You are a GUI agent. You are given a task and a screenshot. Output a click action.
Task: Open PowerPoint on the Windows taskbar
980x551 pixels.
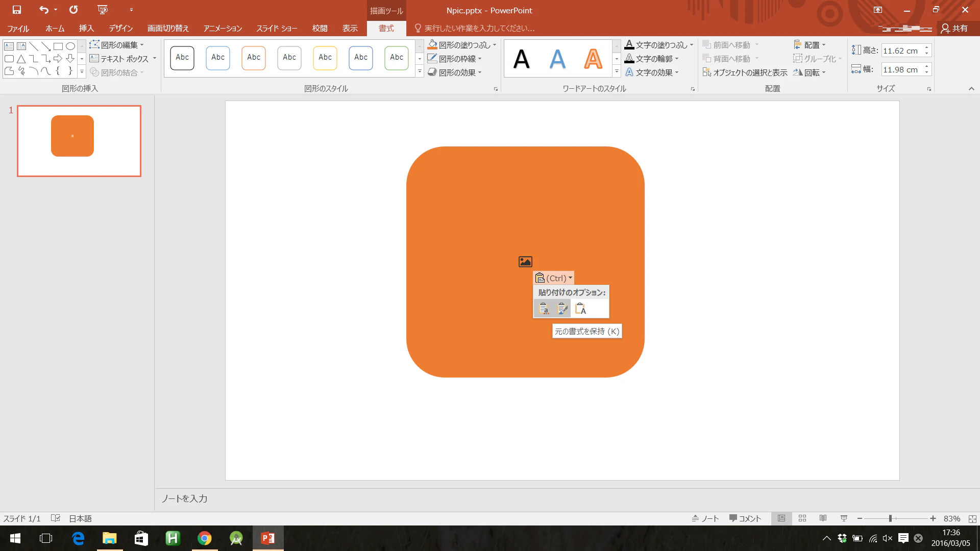(x=268, y=538)
